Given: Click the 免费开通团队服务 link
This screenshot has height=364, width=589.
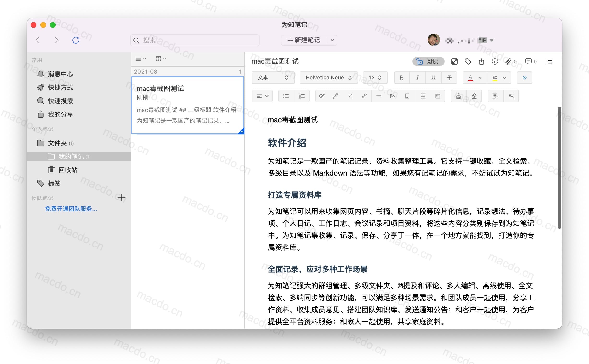Looking at the screenshot, I should [71, 209].
